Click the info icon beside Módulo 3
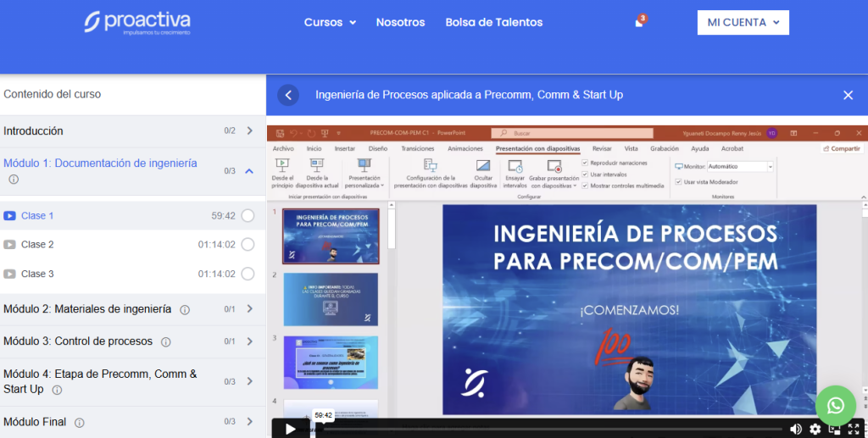This screenshot has width=868, height=438. (x=165, y=341)
